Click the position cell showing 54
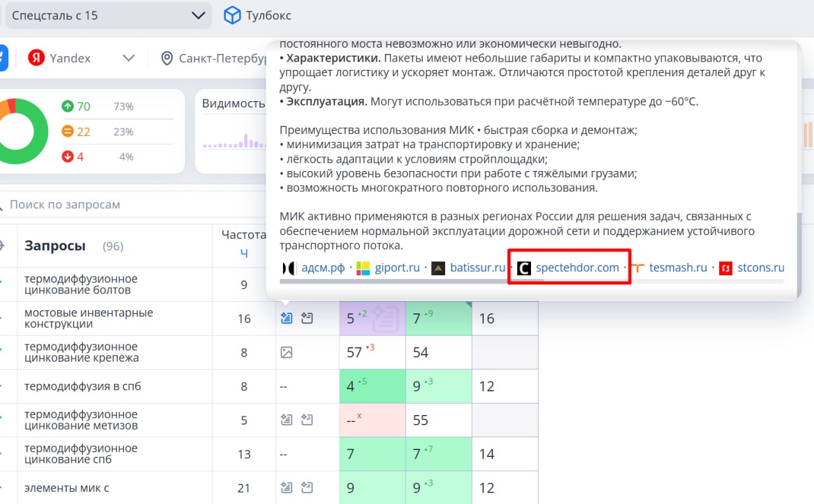Image resolution: width=814 pixels, height=504 pixels. click(x=439, y=352)
